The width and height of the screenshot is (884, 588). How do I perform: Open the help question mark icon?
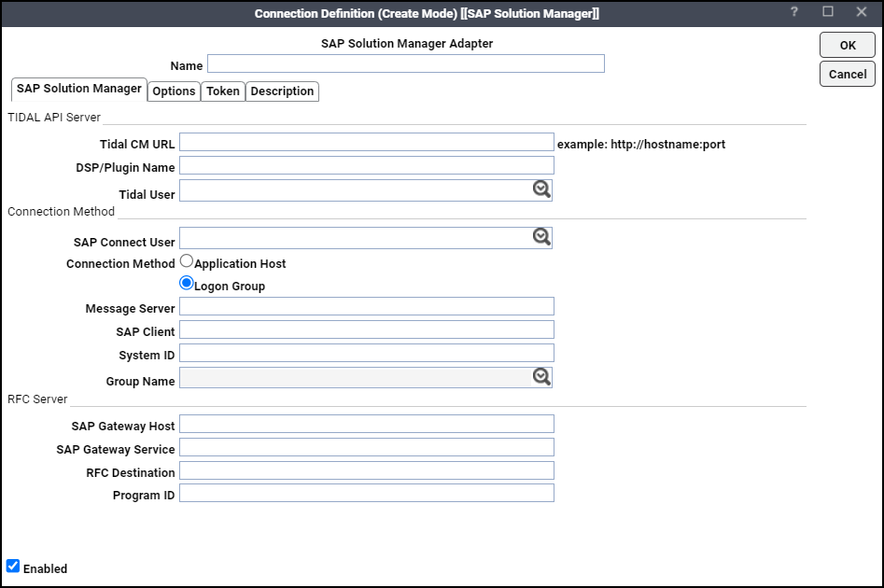tap(794, 12)
